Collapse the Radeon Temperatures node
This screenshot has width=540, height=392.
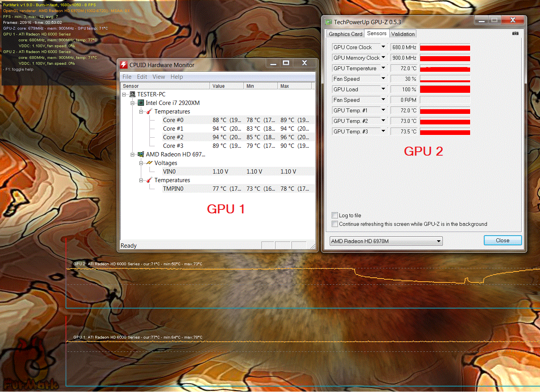point(141,180)
